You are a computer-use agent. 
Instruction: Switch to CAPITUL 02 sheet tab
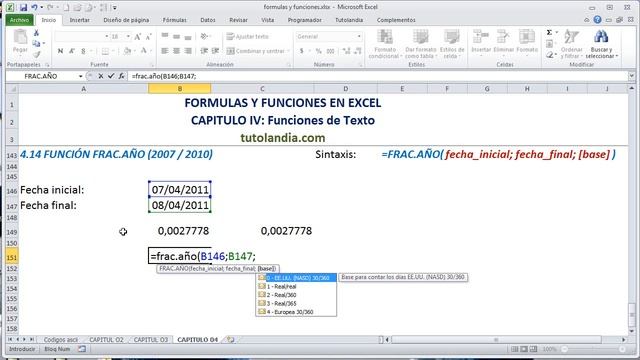pos(106,340)
